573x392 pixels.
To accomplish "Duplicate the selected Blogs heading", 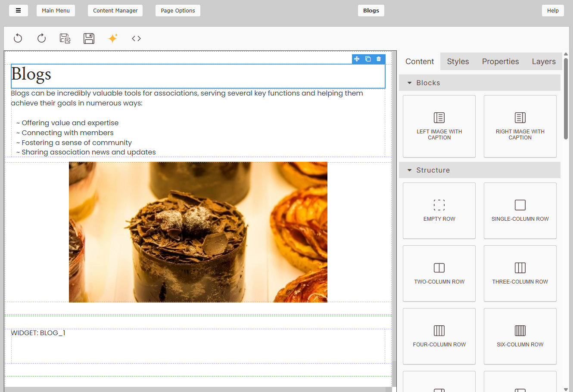I will point(368,59).
